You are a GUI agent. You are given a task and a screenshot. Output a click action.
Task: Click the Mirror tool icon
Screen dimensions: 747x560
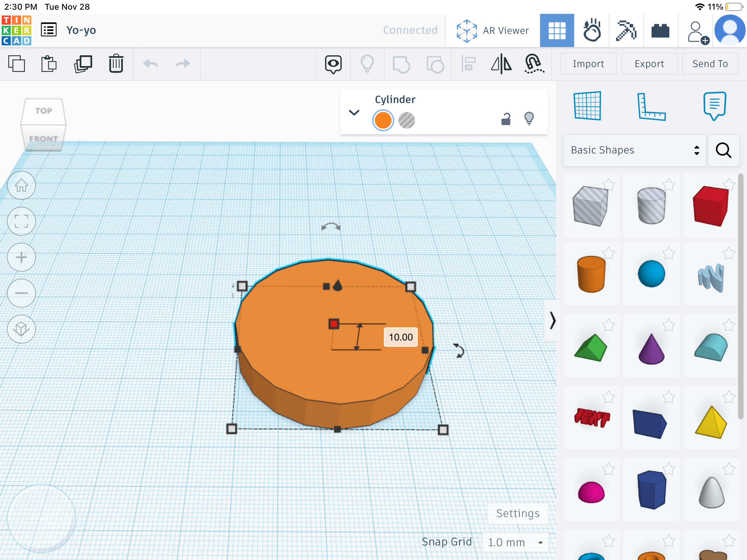point(501,64)
